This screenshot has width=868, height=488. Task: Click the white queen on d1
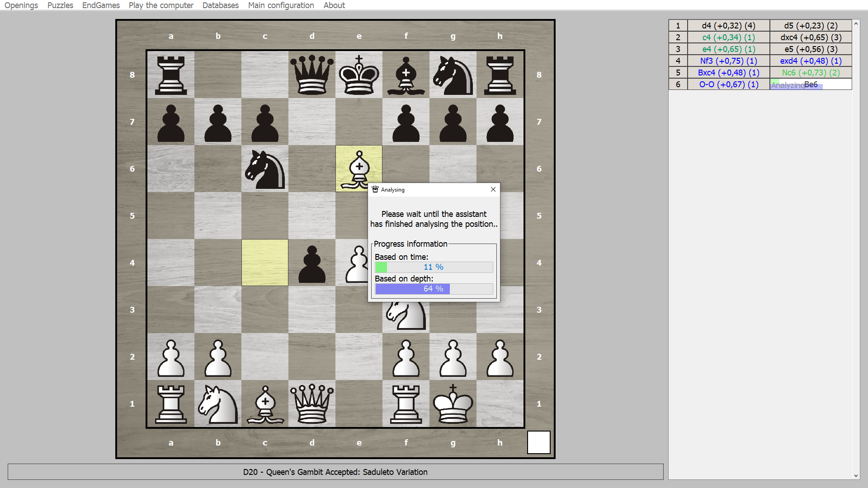[x=312, y=404]
